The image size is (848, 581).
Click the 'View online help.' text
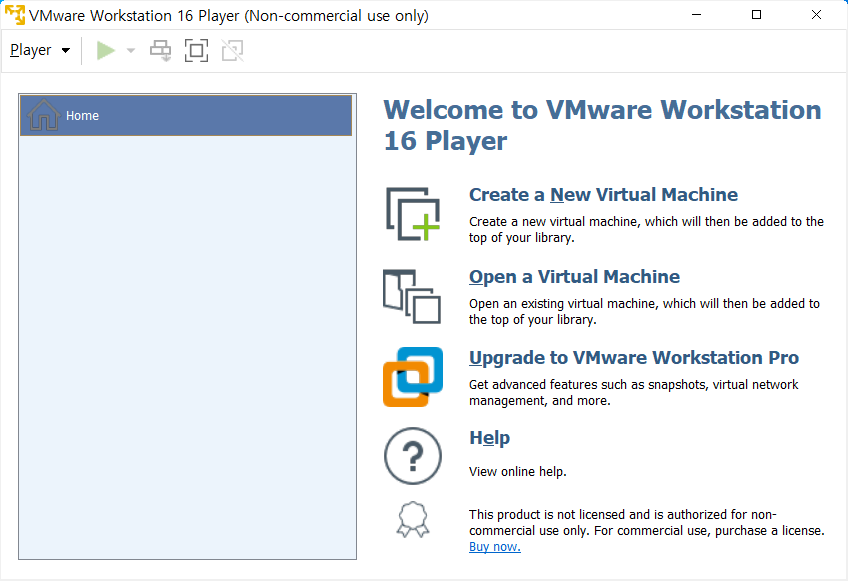click(518, 472)
